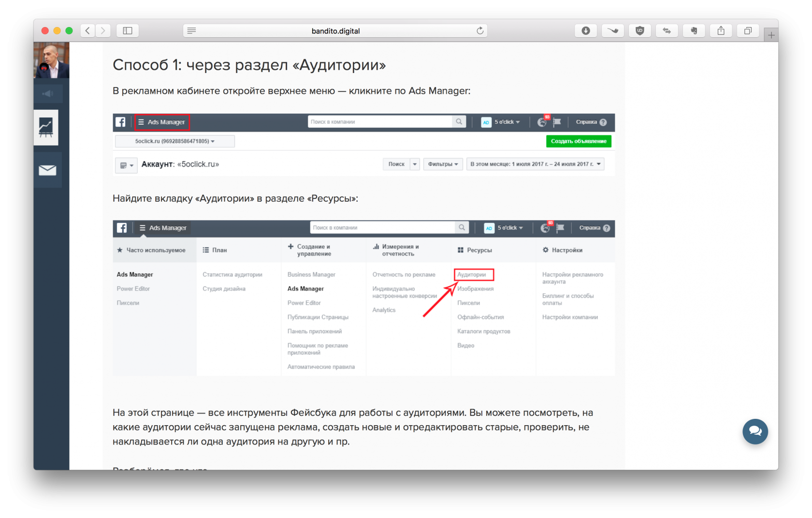Open Business Manager link
The image size is (812, 518).
coord(311,275)
